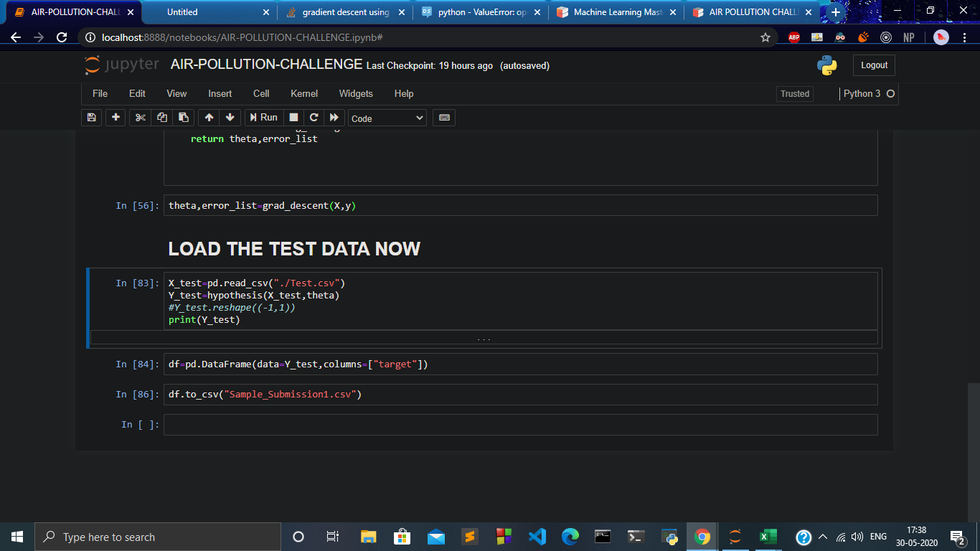Save the notebook with the floppy disk icon
The image size is (980, 551).
coord(91,118)
